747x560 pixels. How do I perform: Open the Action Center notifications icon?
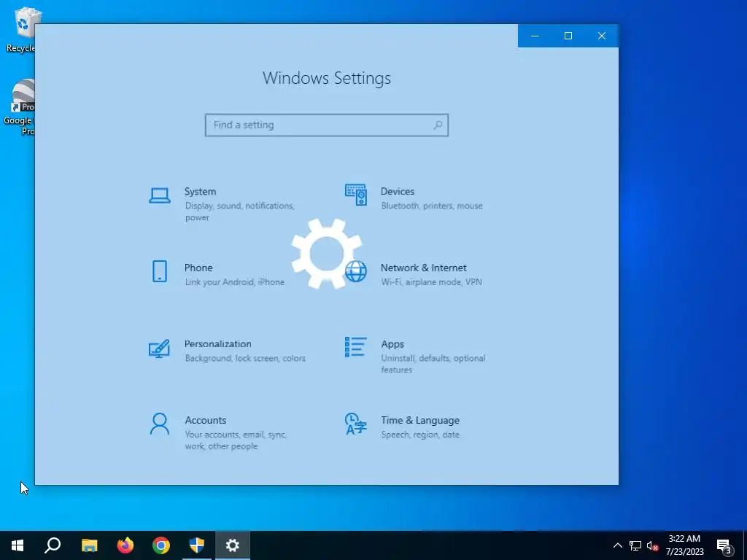coord(724,546)
